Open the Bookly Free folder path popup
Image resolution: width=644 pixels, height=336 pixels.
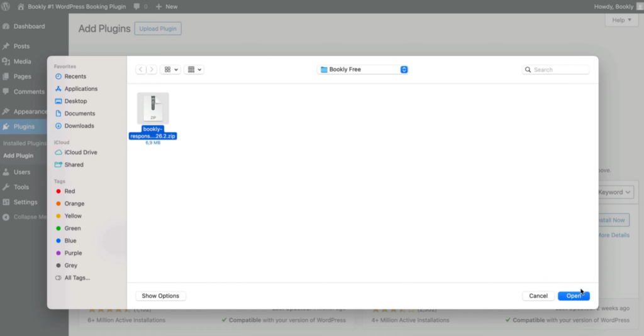(363, 69)
